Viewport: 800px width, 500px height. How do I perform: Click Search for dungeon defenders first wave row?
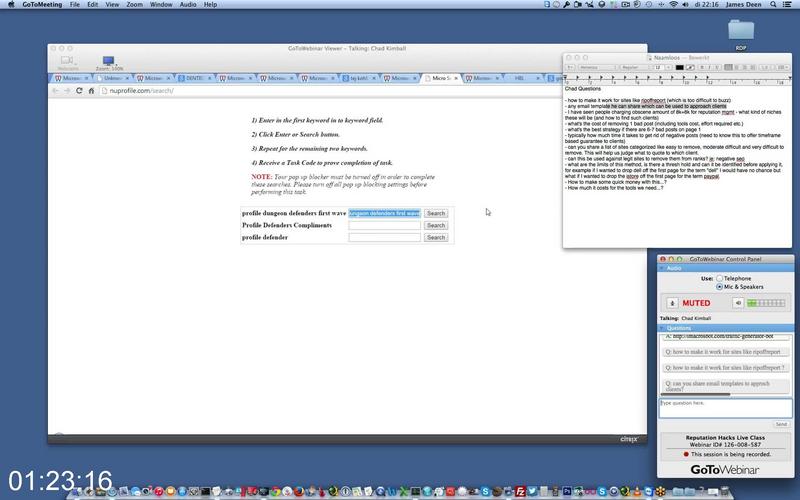click(436, 213)
